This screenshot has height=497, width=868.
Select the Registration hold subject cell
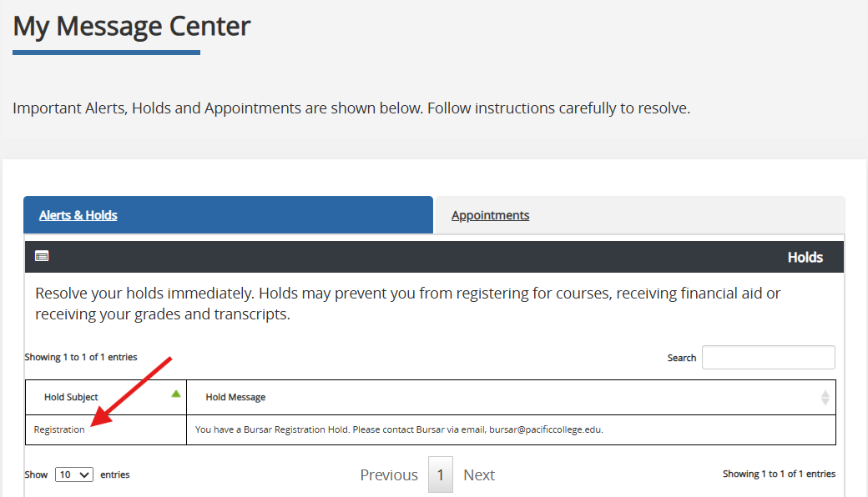pos(59,430)
